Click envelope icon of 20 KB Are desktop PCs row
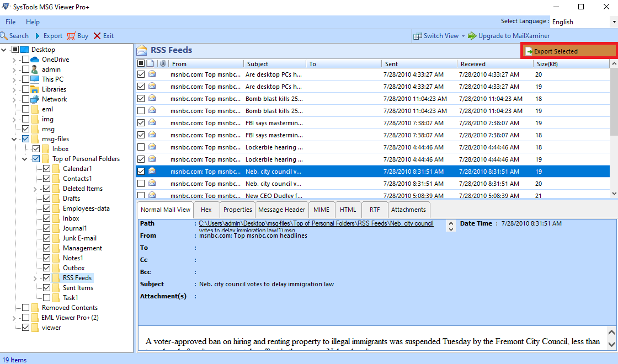The height and width of the screenshot is (364, 618). [152, 74]
